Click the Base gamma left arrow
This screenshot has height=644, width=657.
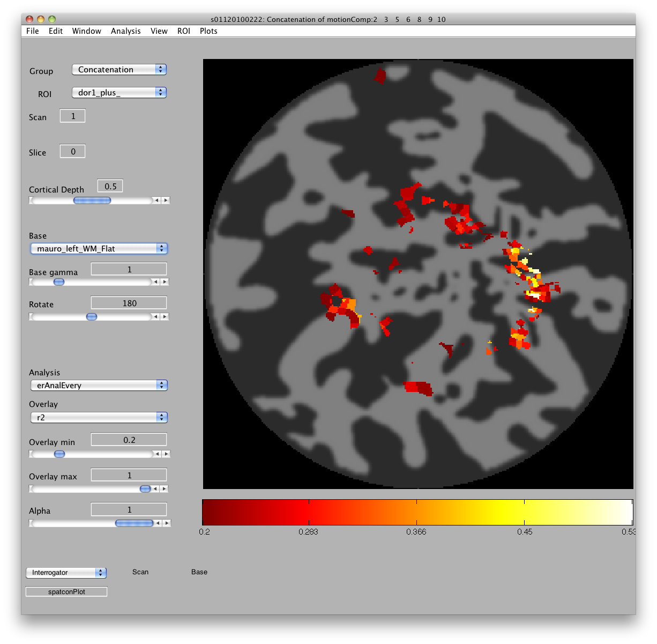(x=155, y=282)
